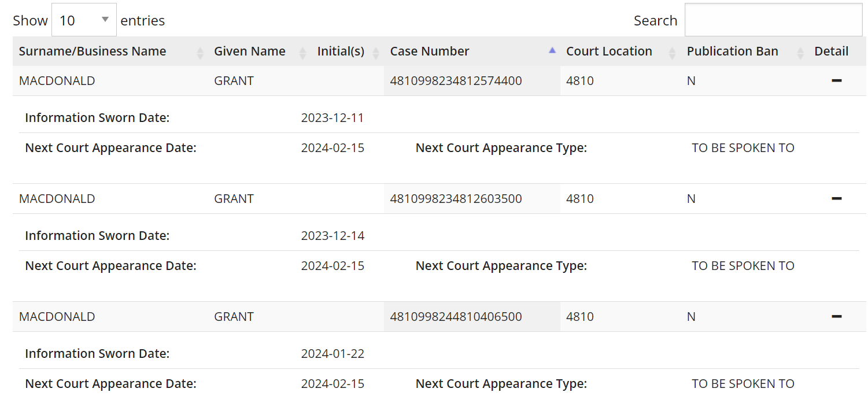
Task: Click Next Court Appearance Date label under 2023-12-11
Action: pyautogui.click(x=111, y=148)
